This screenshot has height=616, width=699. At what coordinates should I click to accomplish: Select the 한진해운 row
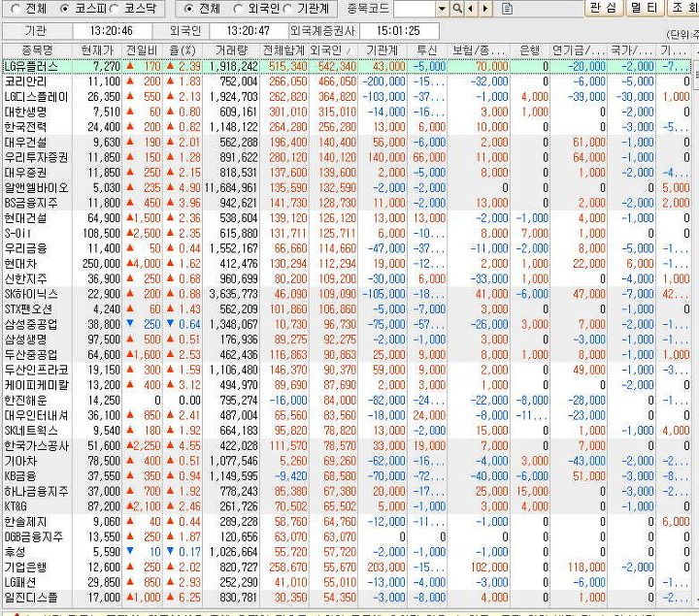(x=347, y=400)
